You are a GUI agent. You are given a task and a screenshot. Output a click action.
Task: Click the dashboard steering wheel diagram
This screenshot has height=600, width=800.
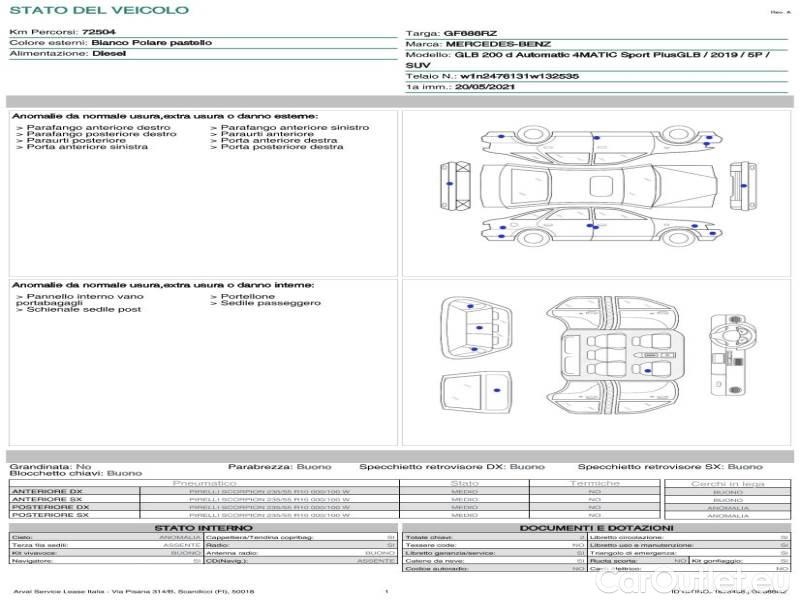coord(733,355)
